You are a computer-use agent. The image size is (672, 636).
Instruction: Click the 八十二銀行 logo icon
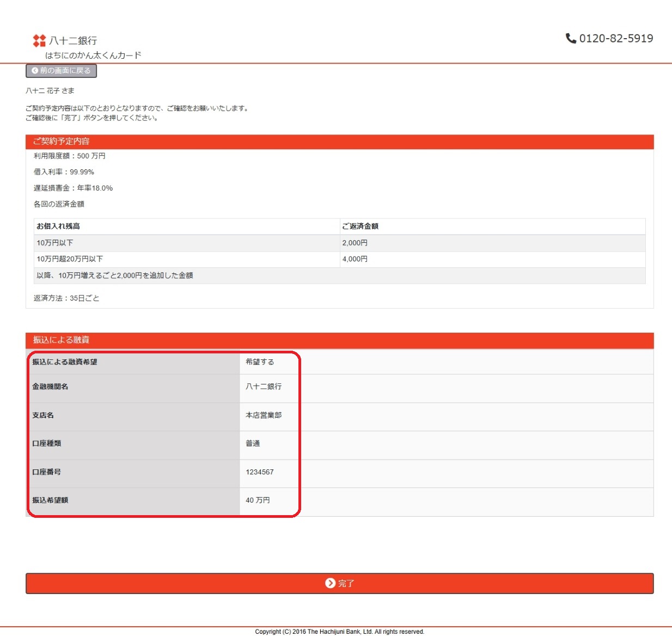(x=39, y=40)
